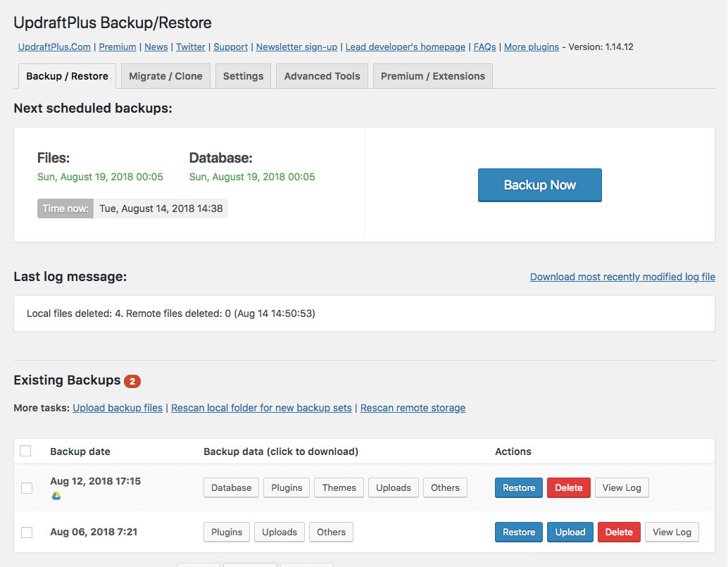Open the Premium / Extensions tab
This screenshot has width=728, height=567.
432,76
